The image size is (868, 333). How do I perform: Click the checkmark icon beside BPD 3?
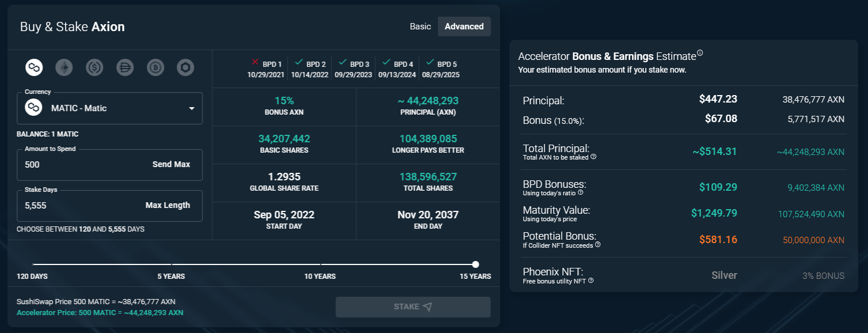pos(342,62)
